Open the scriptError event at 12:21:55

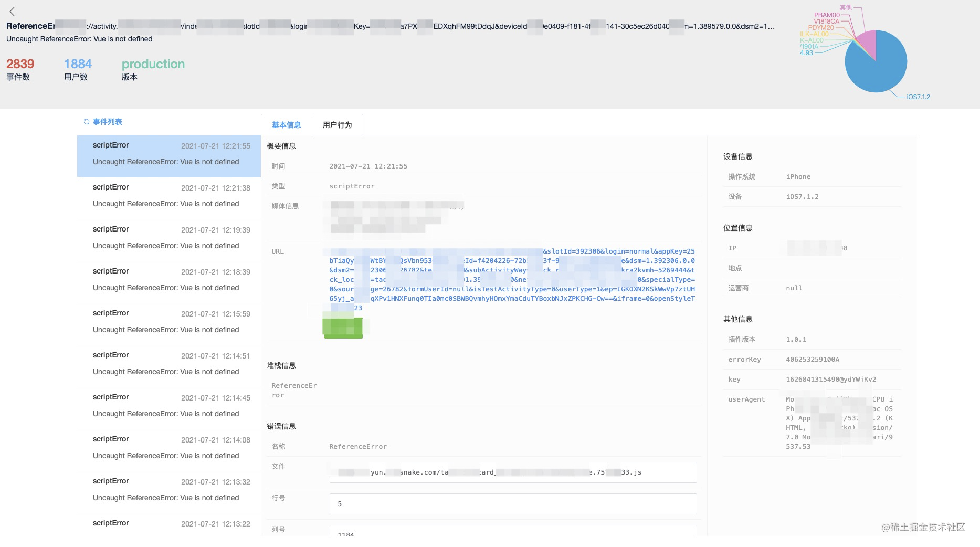pos(169,156)
